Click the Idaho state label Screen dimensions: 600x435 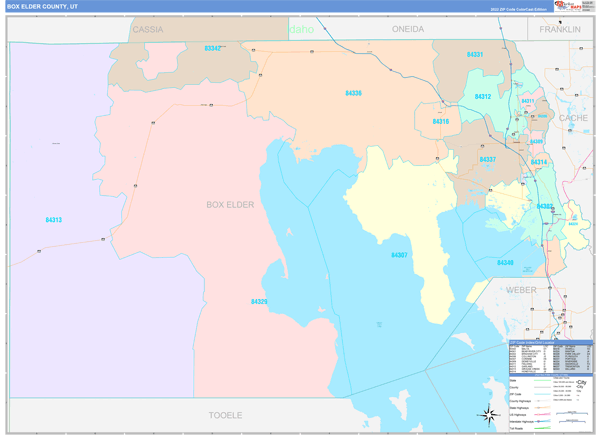pos(301,29)
